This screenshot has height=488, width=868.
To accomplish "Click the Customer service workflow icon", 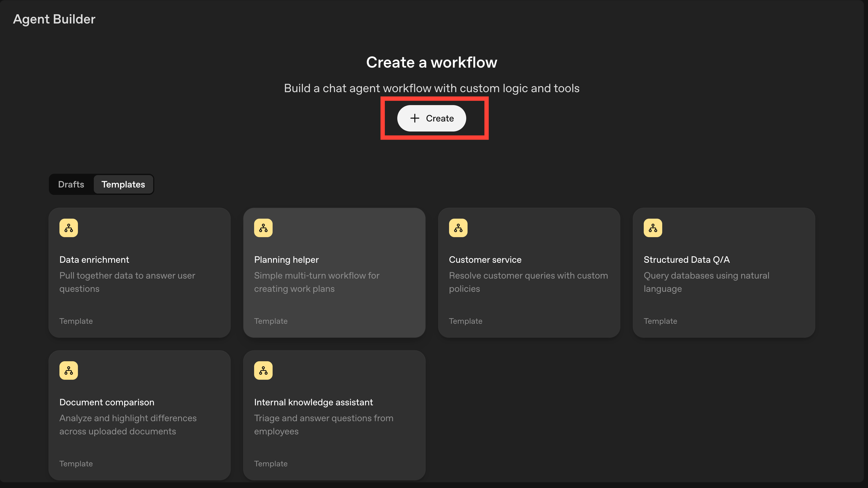I will pos(458,228).
